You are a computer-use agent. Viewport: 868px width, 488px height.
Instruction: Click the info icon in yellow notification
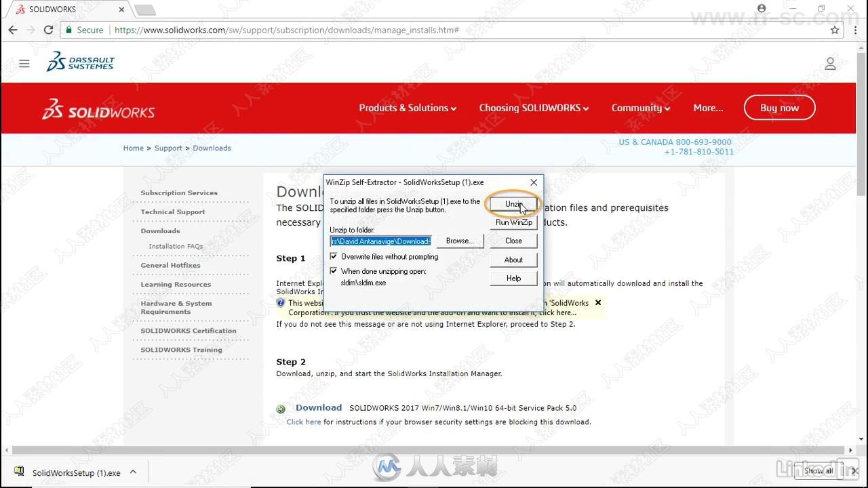tap(281, 303)
